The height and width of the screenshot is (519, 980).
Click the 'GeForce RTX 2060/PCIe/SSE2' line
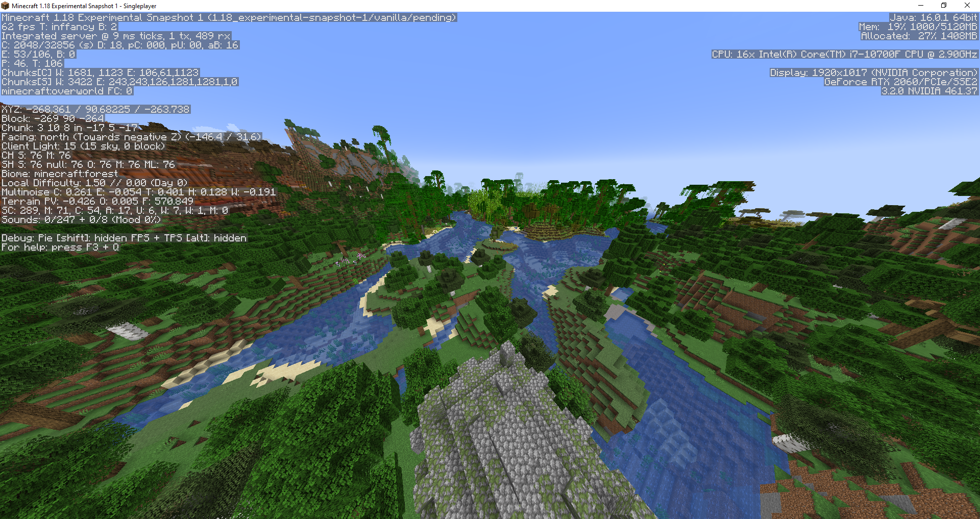[901, 82]
